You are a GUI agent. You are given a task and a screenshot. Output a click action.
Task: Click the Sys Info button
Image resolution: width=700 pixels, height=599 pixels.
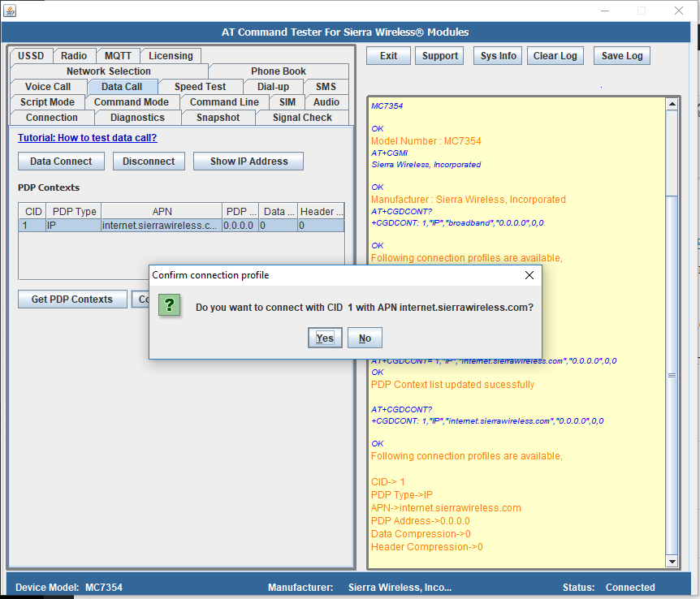tap(499, 56)
